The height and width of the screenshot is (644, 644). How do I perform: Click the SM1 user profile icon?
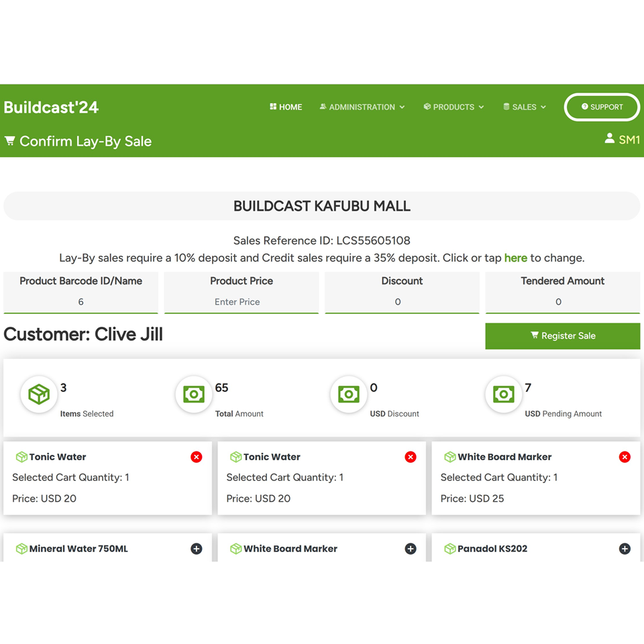[x=609, y=139]
